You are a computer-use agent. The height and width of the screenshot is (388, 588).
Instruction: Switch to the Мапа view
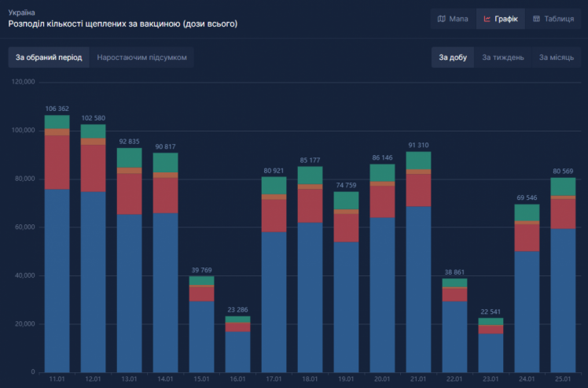click(453, 19)
